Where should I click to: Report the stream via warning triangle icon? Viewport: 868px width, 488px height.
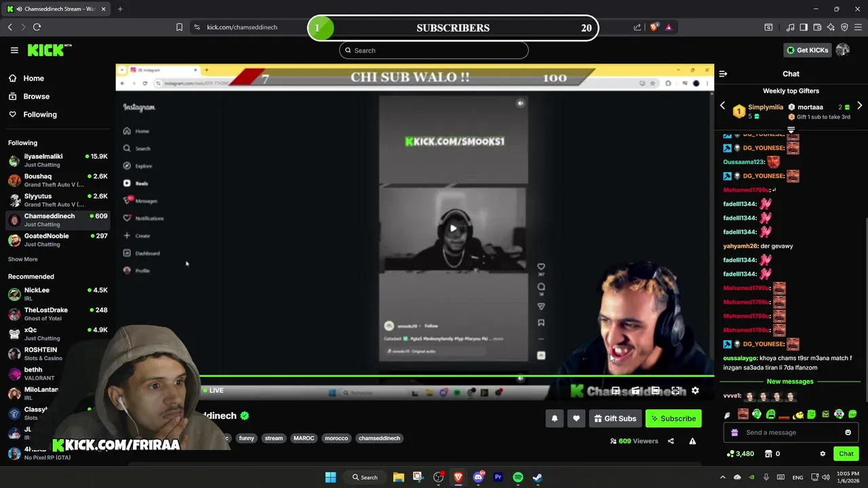pyautogui.click(x=692, y=441)
